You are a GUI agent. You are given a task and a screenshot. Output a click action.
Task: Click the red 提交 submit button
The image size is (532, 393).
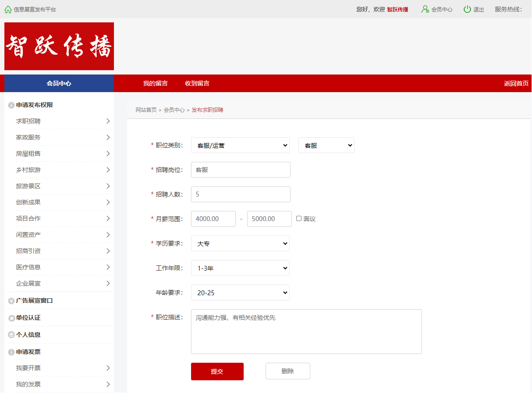pyautogui.click(x=217, y=372)
